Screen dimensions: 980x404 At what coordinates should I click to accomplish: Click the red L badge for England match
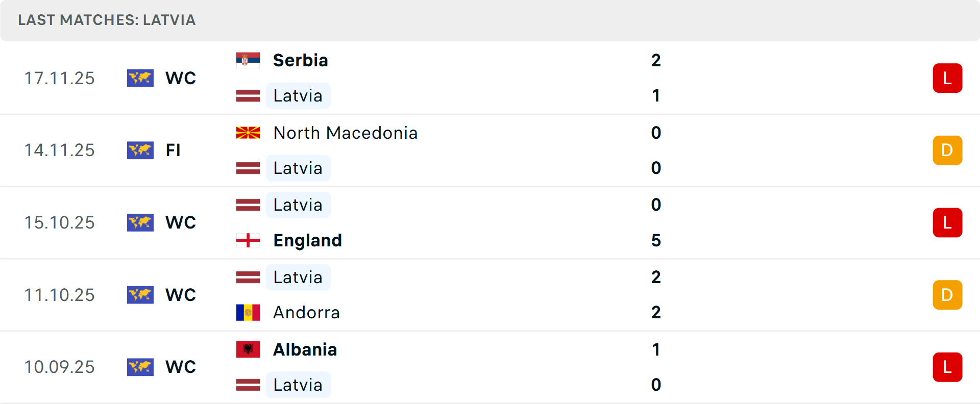[947, 223]
